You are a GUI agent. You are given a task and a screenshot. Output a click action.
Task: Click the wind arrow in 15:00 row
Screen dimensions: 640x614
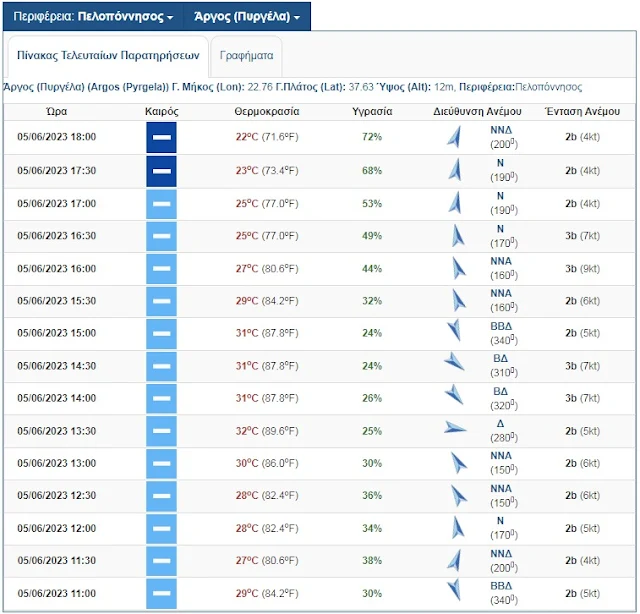(454, 330)
